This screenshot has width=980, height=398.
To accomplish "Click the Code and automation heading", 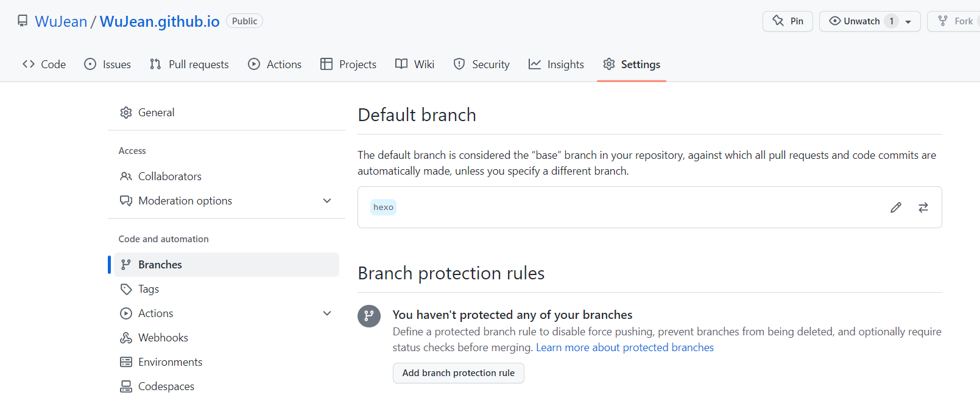I will (163, 239).
